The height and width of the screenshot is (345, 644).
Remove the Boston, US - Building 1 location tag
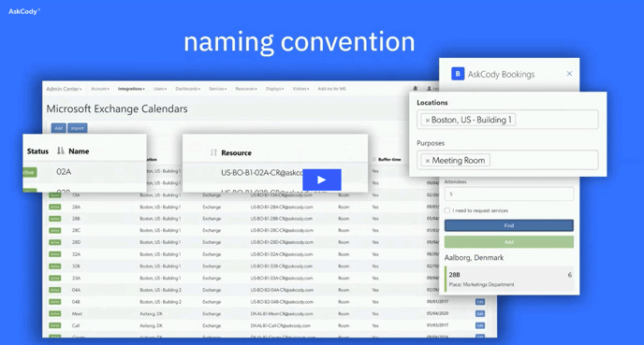428,121
